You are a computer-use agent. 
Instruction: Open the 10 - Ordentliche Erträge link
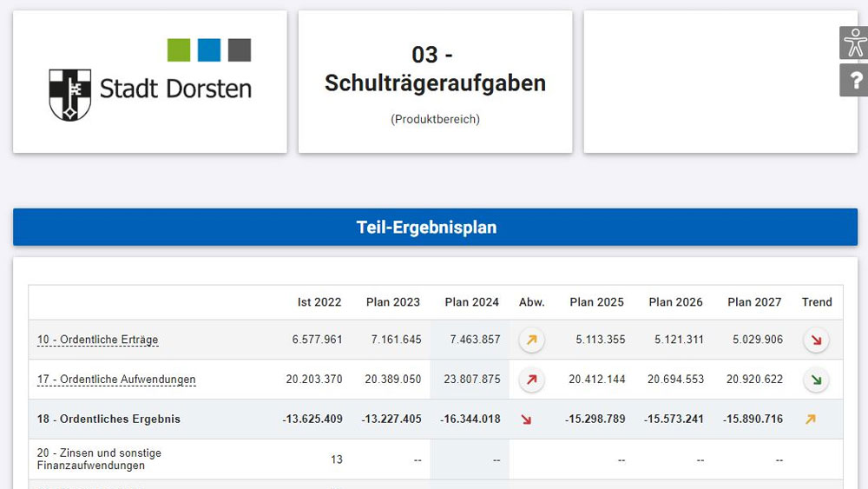pos(97,340)
